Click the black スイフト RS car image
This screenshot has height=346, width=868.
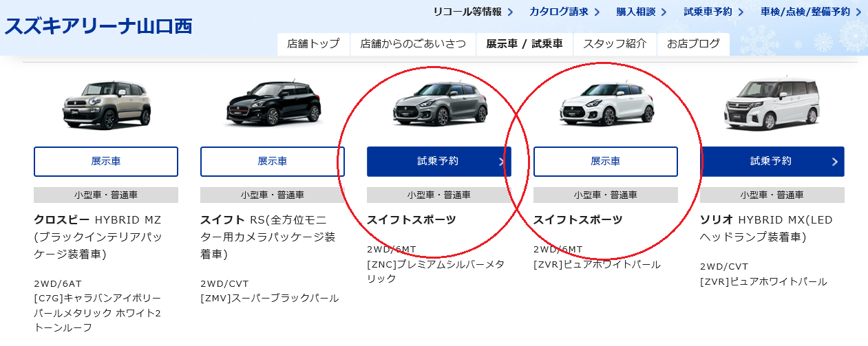(273, 104)
